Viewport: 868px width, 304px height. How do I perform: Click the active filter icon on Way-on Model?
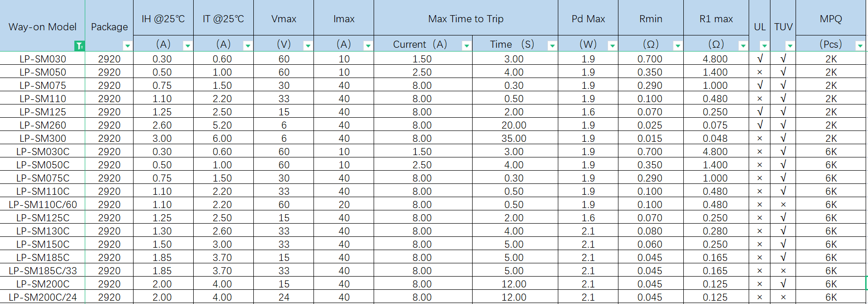80,46
